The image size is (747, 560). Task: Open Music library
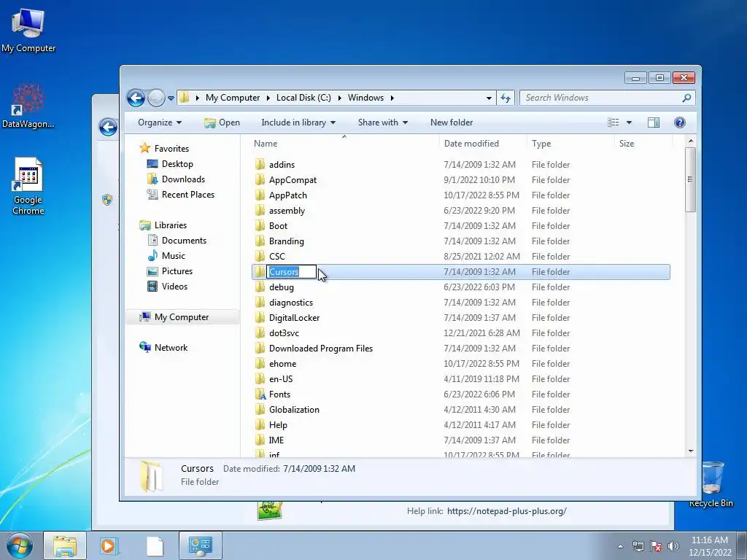tap(174, 256)
